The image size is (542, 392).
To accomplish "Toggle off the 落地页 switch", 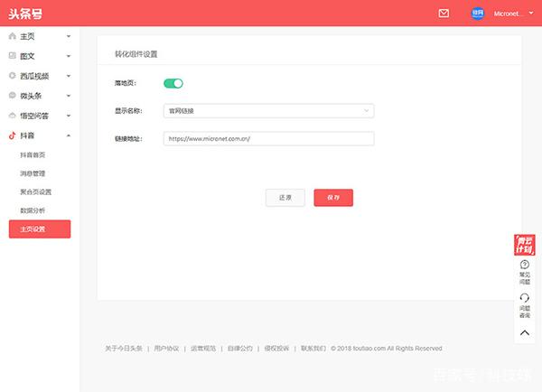I will (173, 83).
